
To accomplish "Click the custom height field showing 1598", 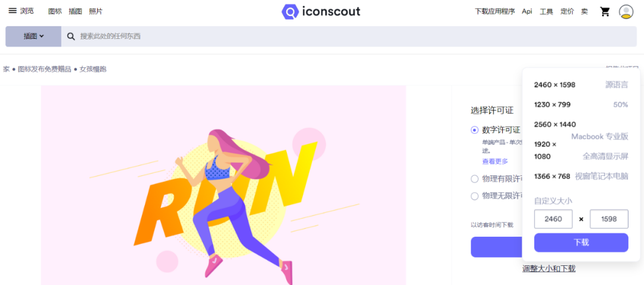I will point(609,219).
